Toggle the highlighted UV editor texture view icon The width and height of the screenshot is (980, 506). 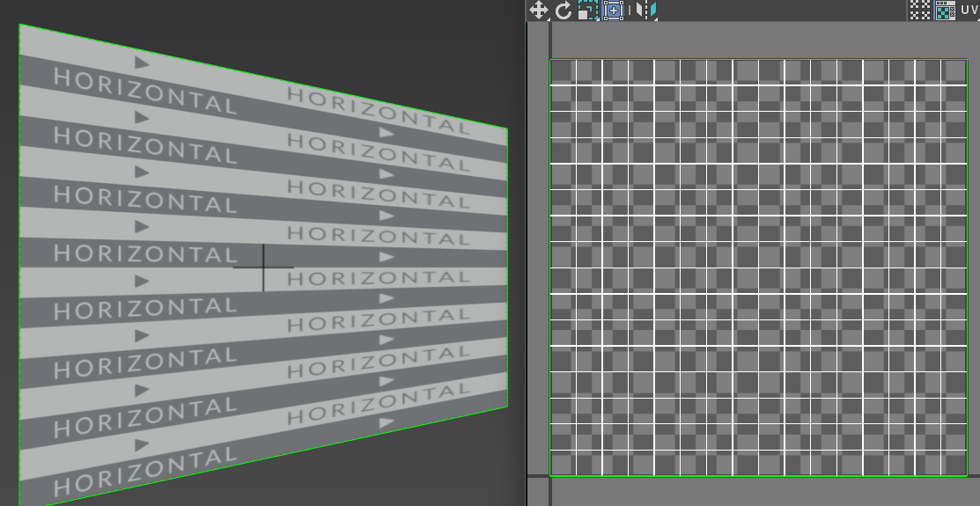[x=945, y=10]
